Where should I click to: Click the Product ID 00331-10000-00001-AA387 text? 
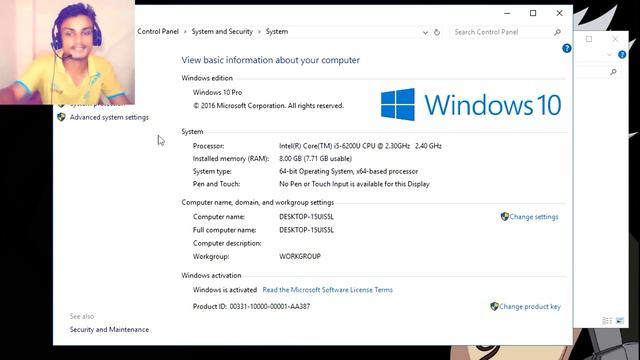[251, 307]
